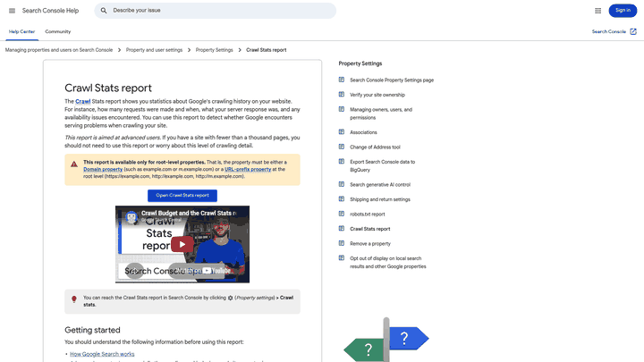Click the question mark signpost image
Image resolution: width=644 pixels, height=362 pixels.
(x=386, y=340)
